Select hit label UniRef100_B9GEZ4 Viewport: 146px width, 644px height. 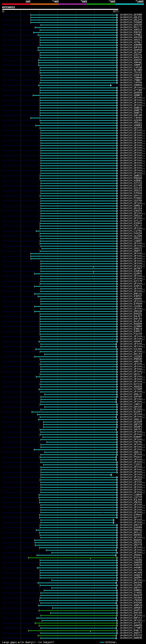(131, 57)
